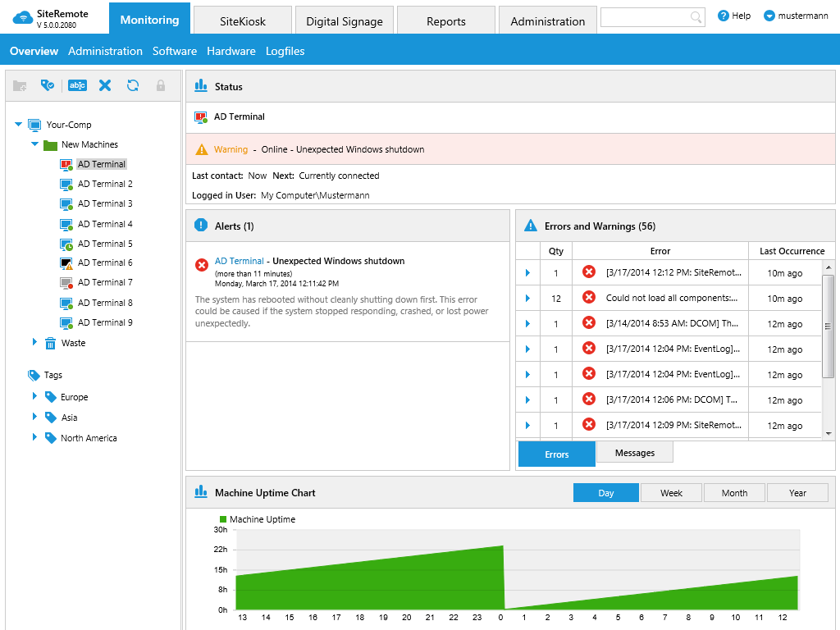Open the Hardware submenu item

[x=231, y=51]
